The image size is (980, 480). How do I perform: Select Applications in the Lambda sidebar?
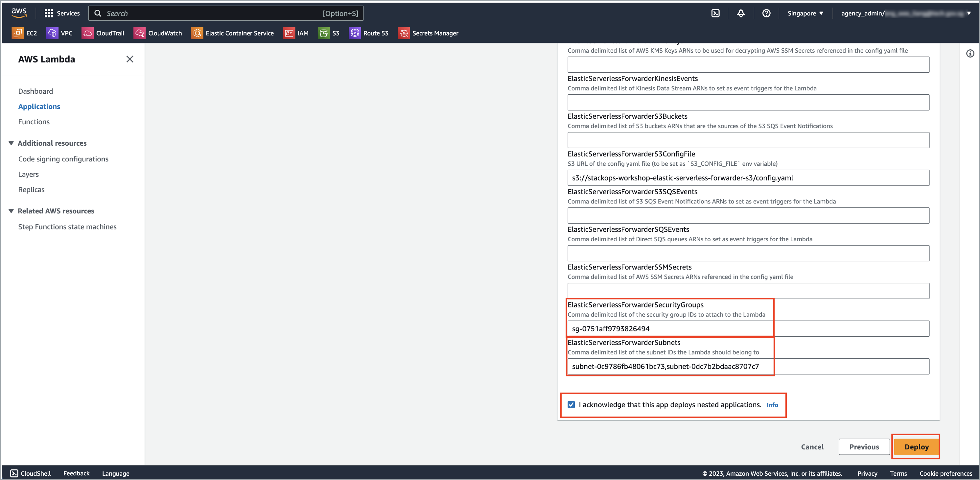pyautogui.click(x=39, y=106)
